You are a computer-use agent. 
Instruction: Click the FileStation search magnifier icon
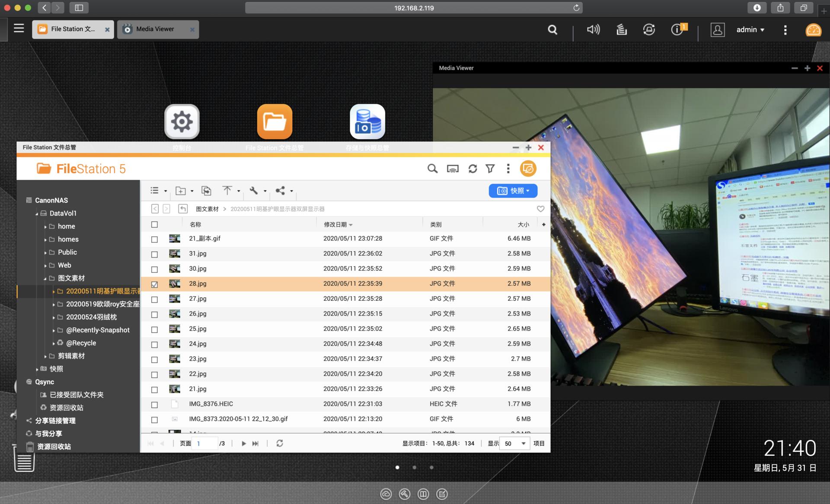pos(432,169)
